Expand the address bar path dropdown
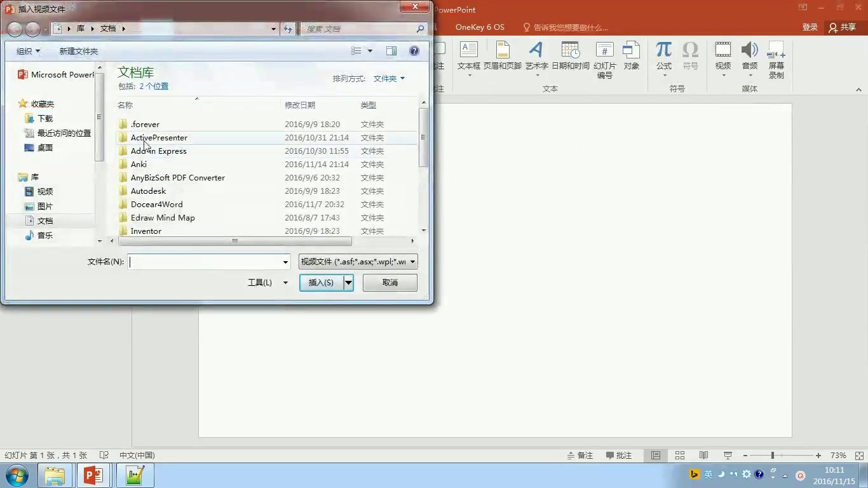The height and width of the screenshot is (488, 868). pyautogui.click(x=273, y=29)
